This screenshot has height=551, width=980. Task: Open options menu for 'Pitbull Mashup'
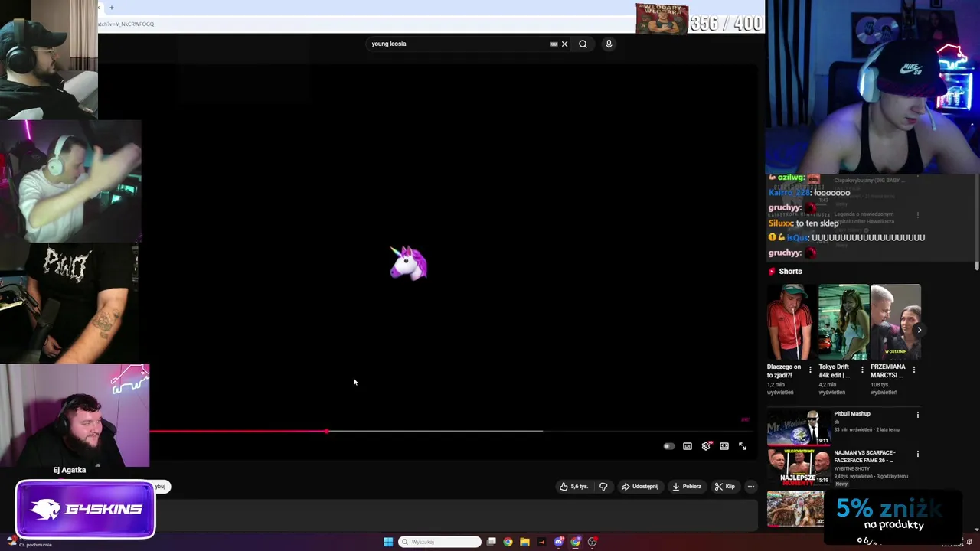pyautogui.click(x=918, y=415)
